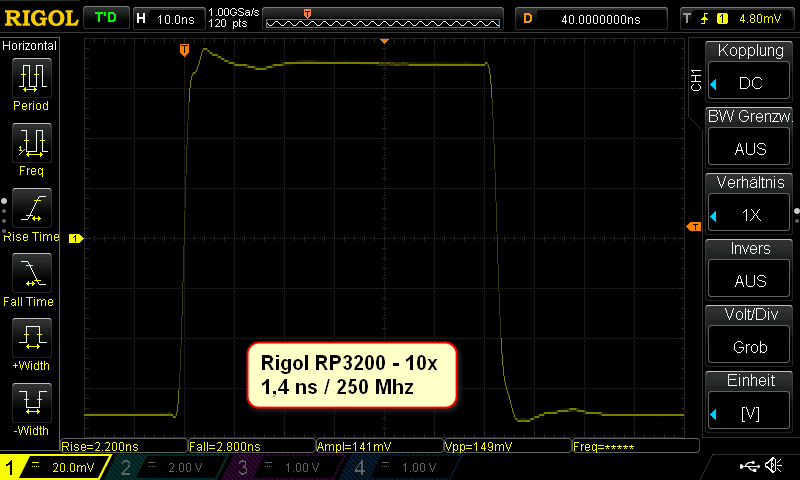Click the USB connection status icon
This screenshot has height=480, width=800.
tap(749, 465)
